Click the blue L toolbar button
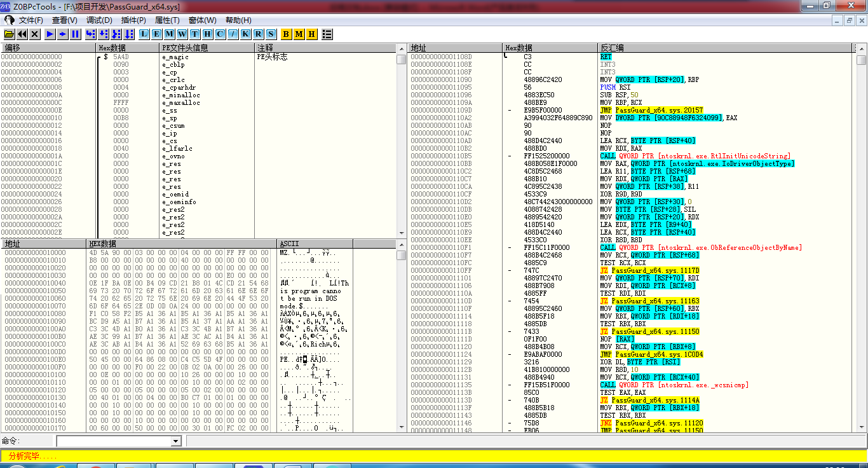Image resolution: width=868 pixels, height=468 pixels. coord(144,34)
